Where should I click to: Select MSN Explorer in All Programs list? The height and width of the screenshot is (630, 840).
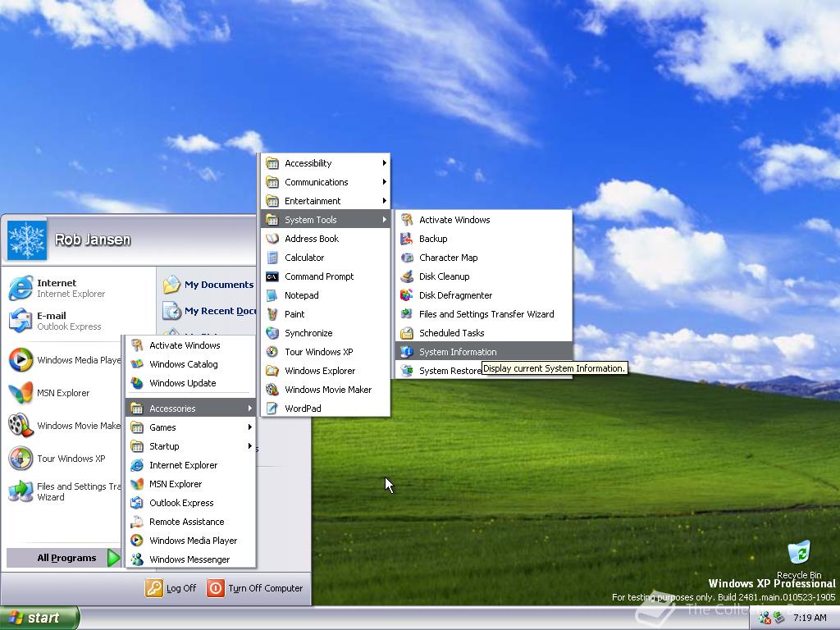[x=190, y=484]
